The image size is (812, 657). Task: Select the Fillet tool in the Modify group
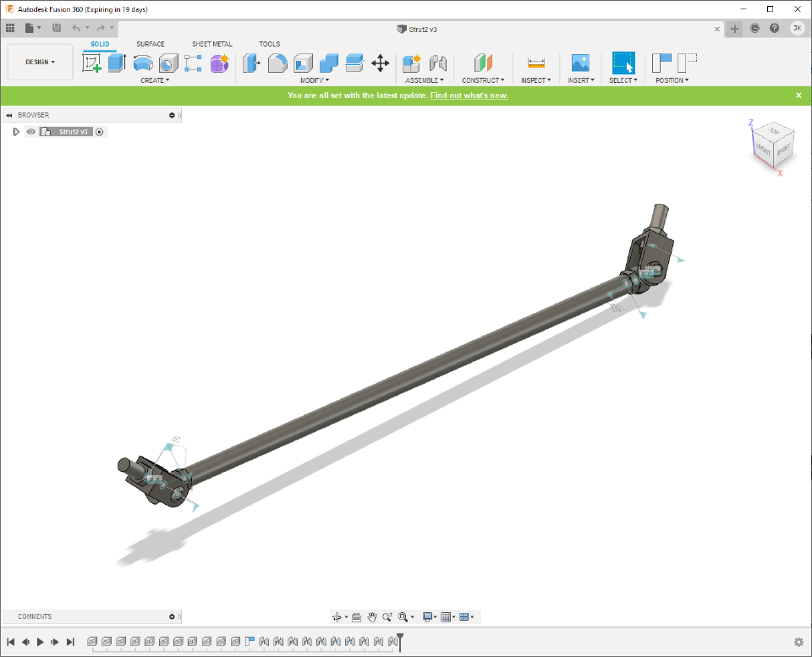(x=277, y=63)
